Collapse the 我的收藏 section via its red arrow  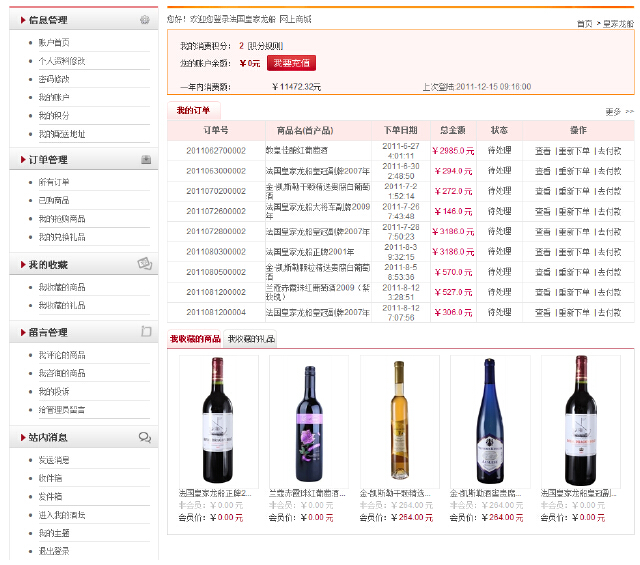pyautogui.click(x=21, y=265)
